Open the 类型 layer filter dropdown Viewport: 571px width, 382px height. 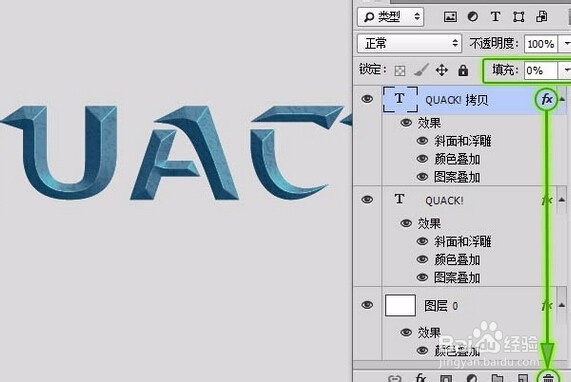pyautogui.click(x=390, y=17)
